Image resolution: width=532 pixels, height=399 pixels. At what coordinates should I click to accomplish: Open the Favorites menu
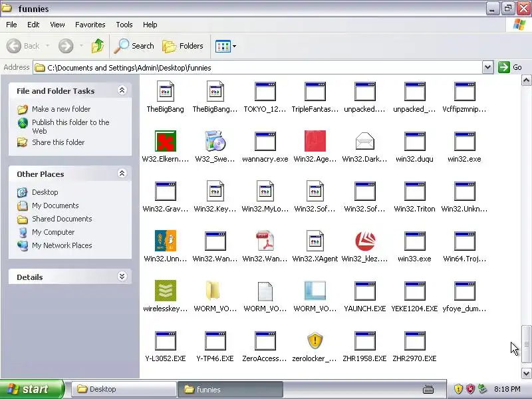(x=90, y=25)
